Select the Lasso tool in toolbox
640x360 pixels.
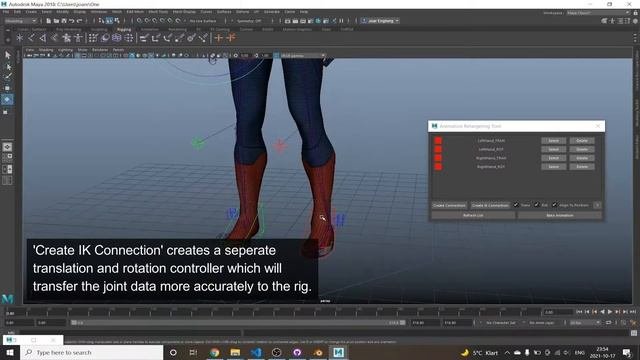[7, 66]
